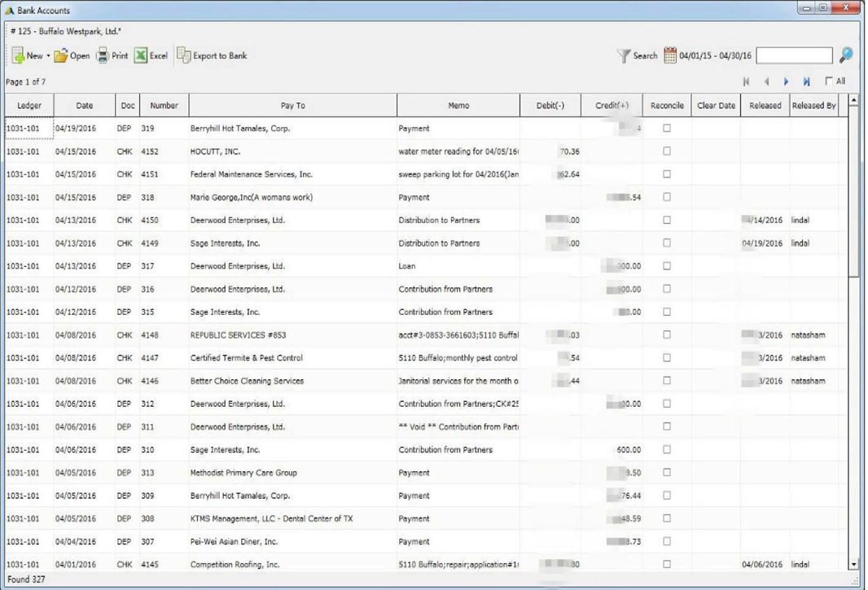Image resolution: width=868 pixels, height=590 pixels.
Task: Check reconcile box for HOCUTT check 4152
Action: pos(667,151)
